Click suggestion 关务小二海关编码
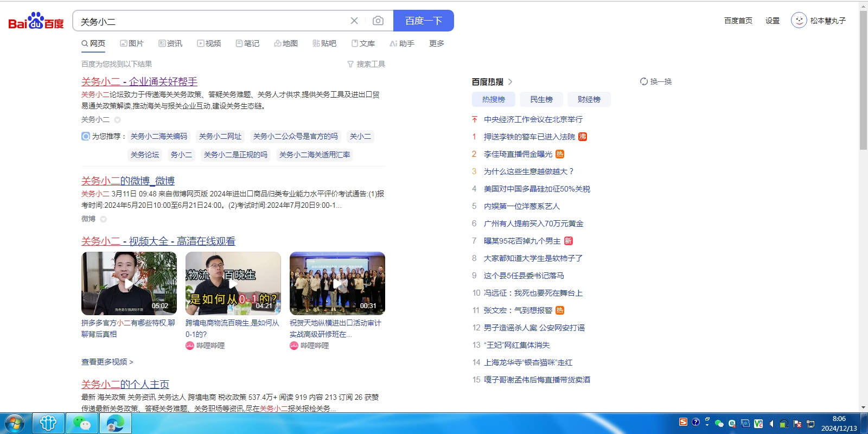The width and height of the screenshot is (868, 434). pyautogui.click(x=159, y=136)
